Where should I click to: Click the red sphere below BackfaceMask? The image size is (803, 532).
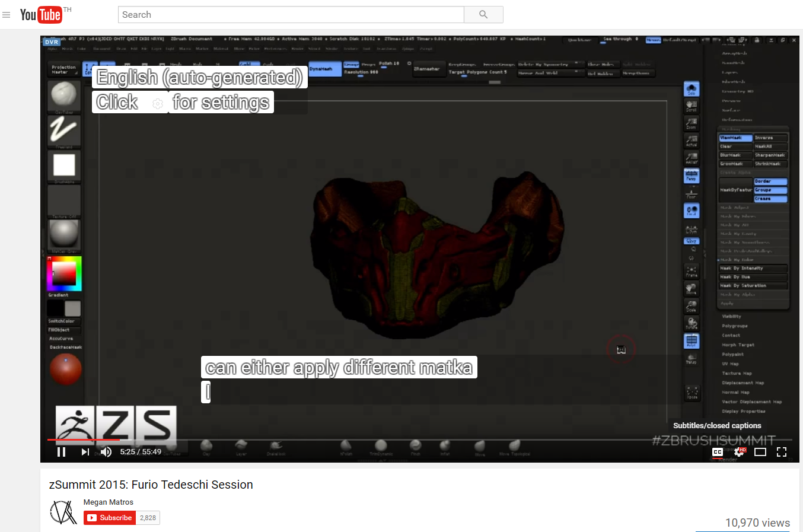(65, 369)
